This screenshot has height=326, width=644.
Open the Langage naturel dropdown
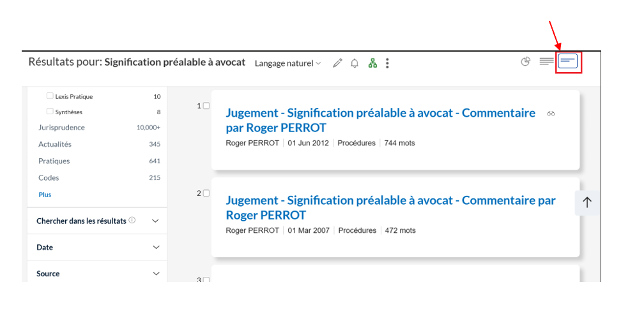coord(287,64)
